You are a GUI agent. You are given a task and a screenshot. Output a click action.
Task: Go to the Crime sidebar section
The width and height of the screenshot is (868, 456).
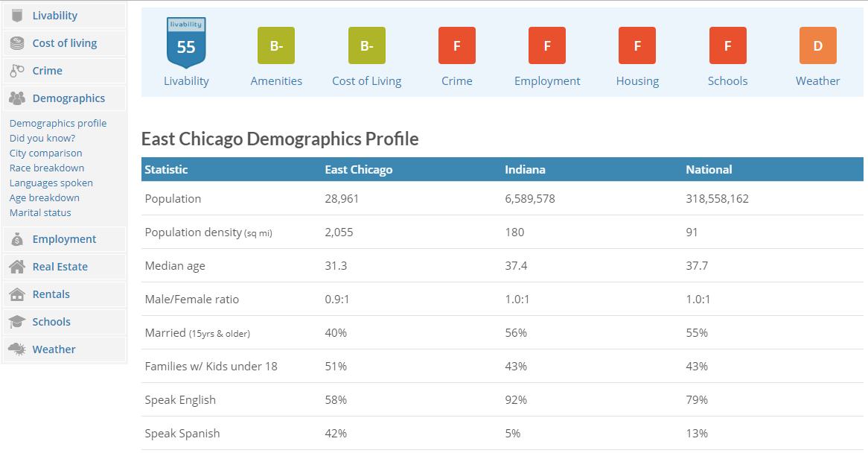[64, 70]
